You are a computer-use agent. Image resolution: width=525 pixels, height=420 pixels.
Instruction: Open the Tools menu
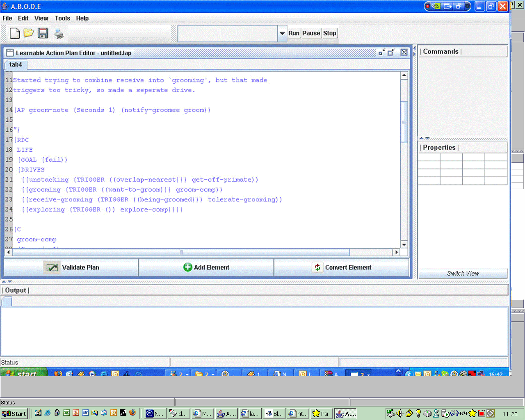pos(62,18)
